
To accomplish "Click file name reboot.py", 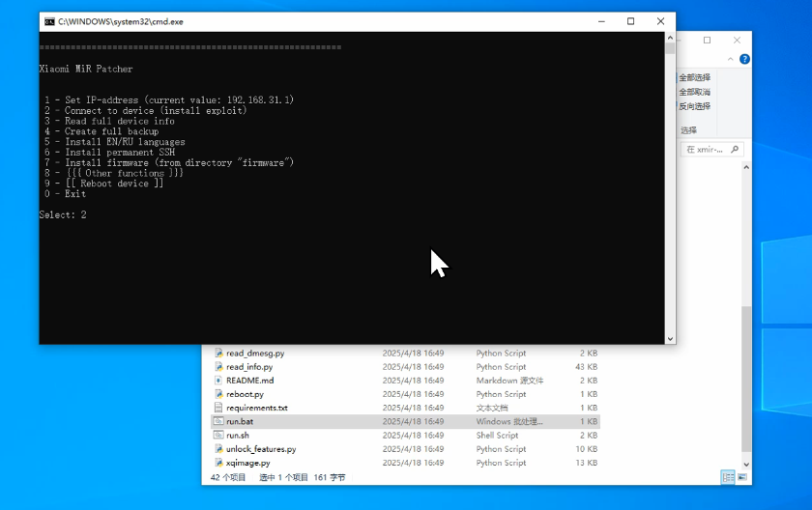I will point(245,394).
